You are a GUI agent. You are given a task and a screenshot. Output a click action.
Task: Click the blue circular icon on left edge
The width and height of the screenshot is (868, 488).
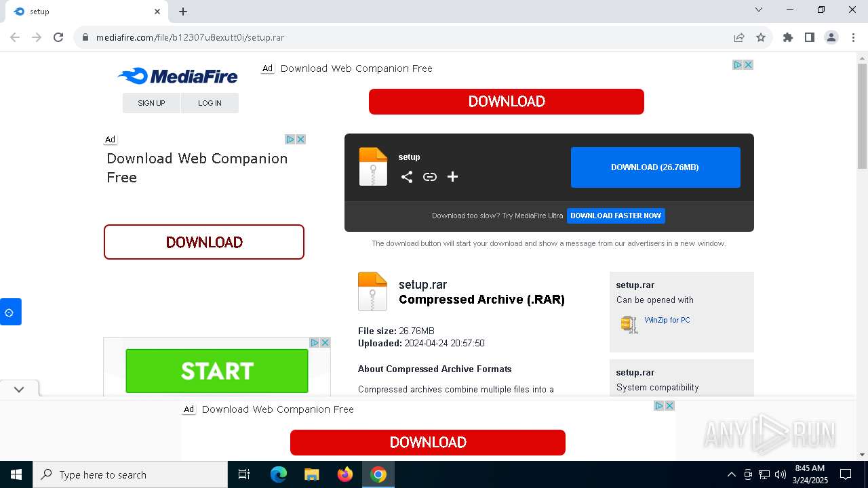(10, 312)
